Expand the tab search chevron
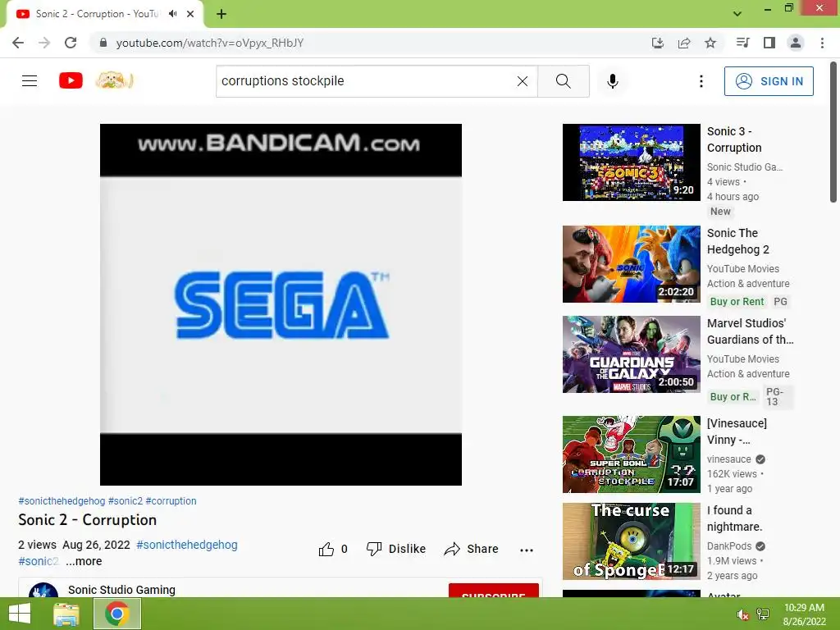 [737, 14]
